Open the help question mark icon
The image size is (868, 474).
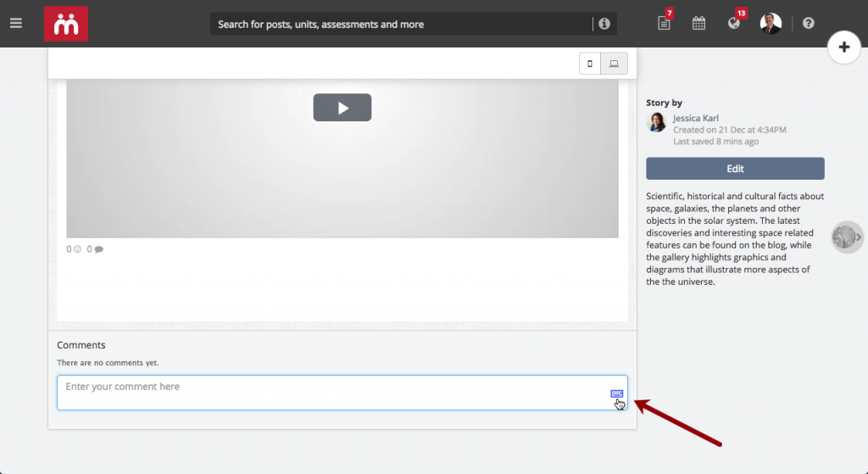click(x=808, y=23)
